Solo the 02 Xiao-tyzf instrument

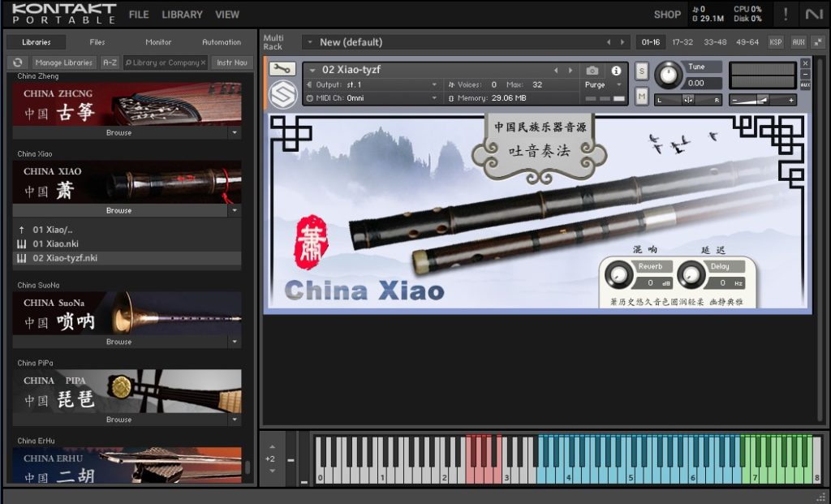click(642, 71)
